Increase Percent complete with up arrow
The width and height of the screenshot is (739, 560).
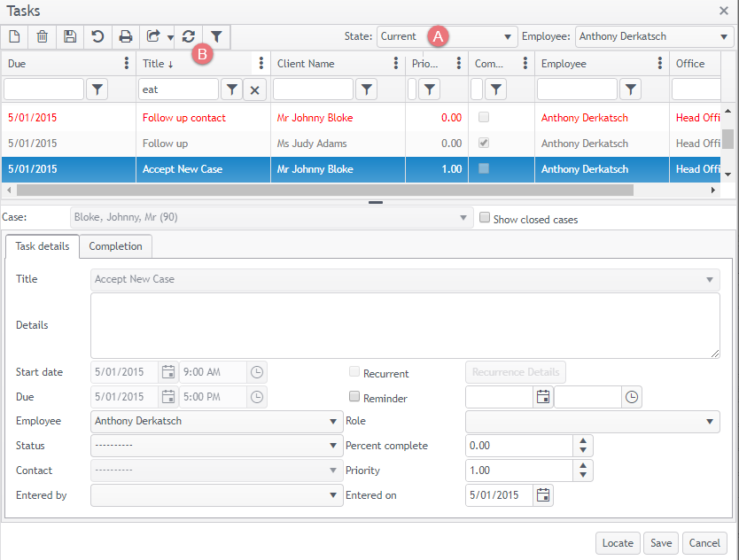coord(583,440)
